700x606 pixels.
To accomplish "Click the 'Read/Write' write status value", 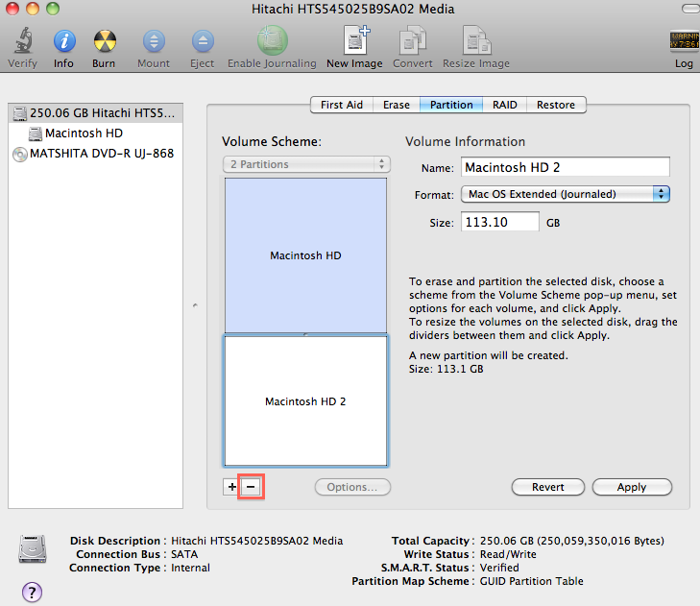I will pyautogui.click(x=508, y=554).
